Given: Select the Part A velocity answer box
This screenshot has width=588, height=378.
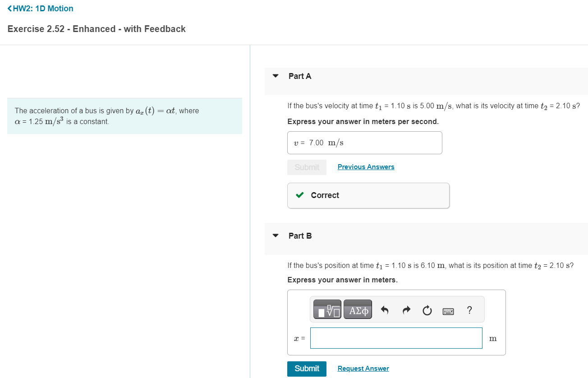Looking at the screenshot, I should click(x=364, y=143).
